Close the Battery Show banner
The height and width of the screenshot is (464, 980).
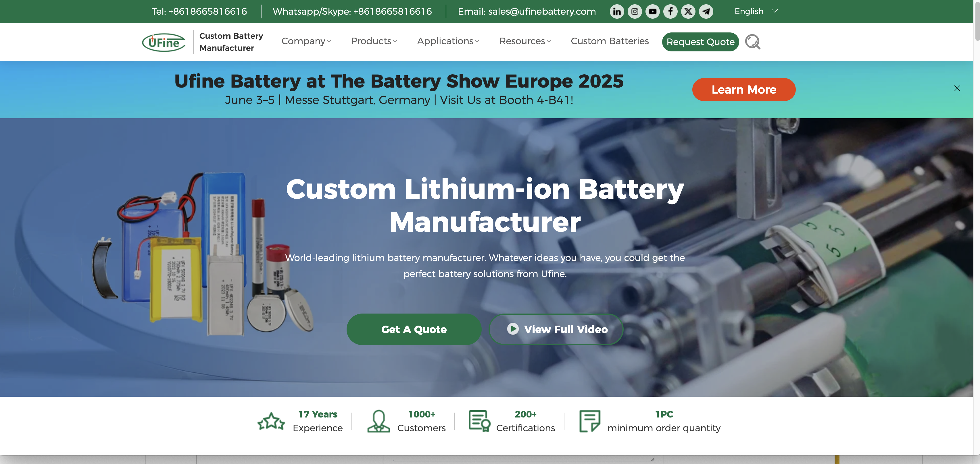957,88
